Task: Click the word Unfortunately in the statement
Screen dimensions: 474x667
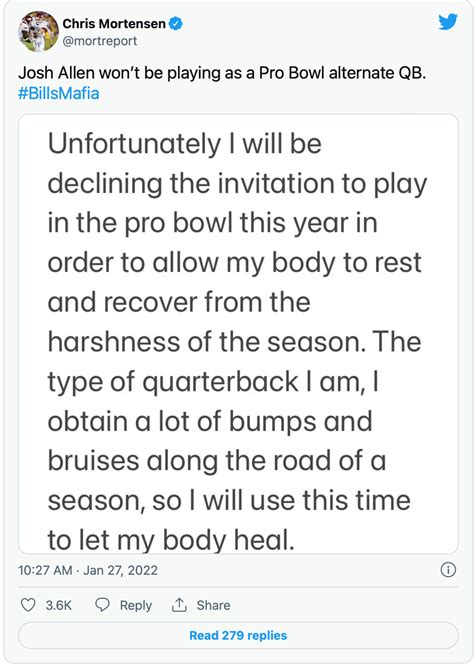Action: (x=134, y=144)
